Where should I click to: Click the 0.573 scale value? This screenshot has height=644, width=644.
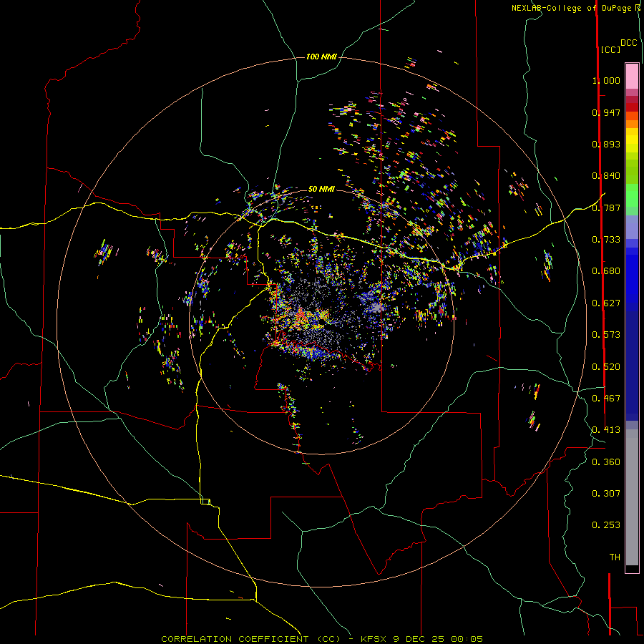pos(606,335)
